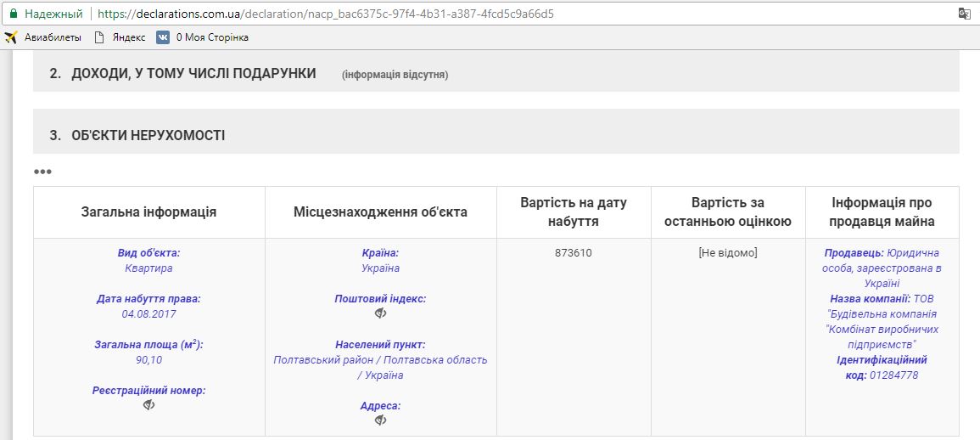Open the Авиабилеты bookmark with plane icon

tap(42, 37)
